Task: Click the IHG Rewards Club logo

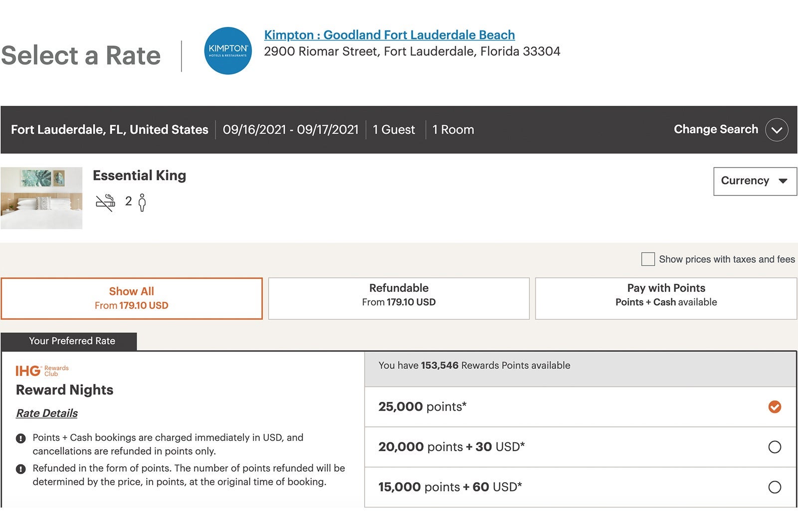Action: pyautogui.click(x=42, y=370)
